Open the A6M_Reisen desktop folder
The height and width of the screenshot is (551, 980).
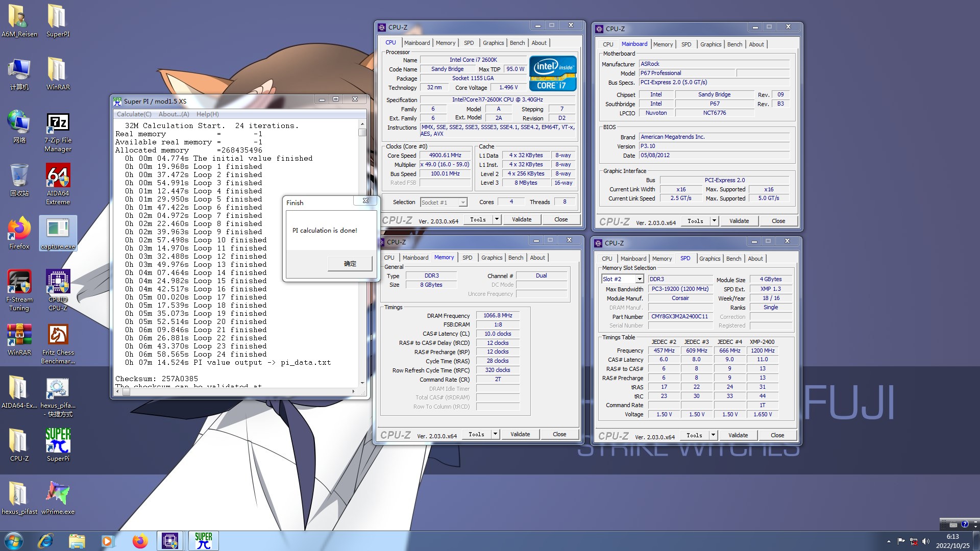point(19,20)
